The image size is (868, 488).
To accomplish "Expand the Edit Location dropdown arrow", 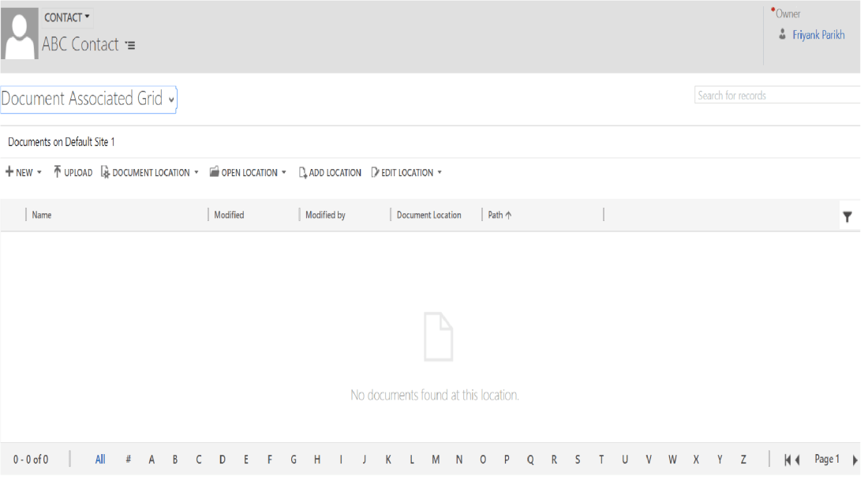I will pyautogui.click(x=440, y=173).
